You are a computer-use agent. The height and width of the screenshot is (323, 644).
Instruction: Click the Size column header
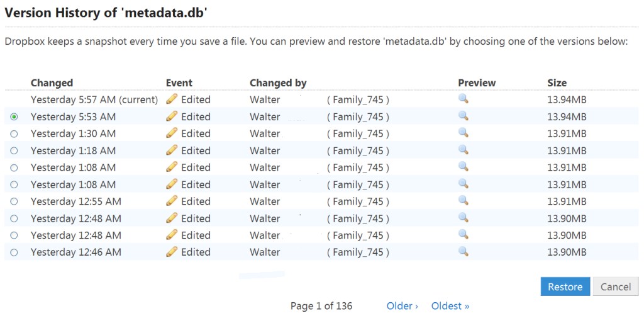[x=557, y=82]
